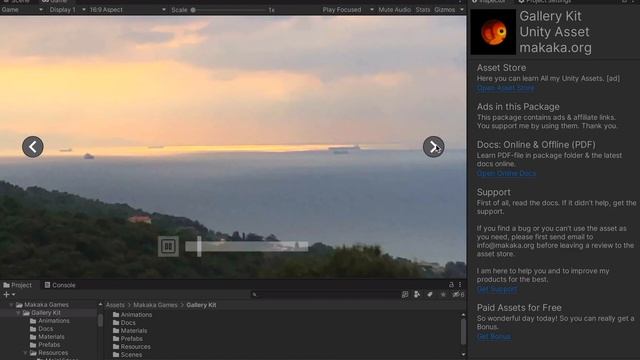Click the asset list scroll-down arrow

[463, 355]
